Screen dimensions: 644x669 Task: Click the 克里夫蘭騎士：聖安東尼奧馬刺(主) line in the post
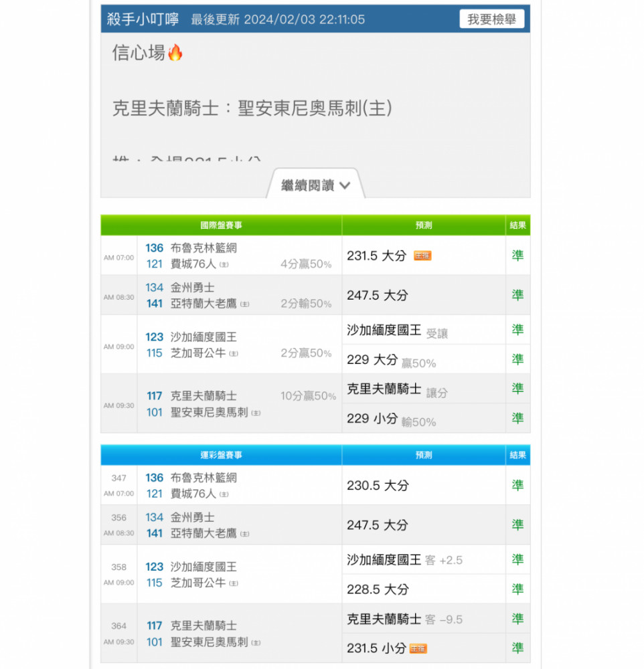pos(252,108)
